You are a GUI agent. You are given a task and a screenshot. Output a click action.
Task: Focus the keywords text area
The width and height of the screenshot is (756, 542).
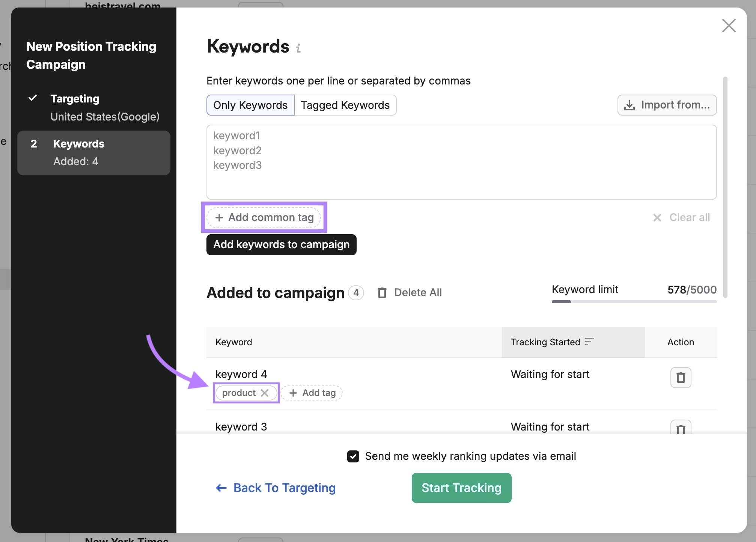[461, 162]
